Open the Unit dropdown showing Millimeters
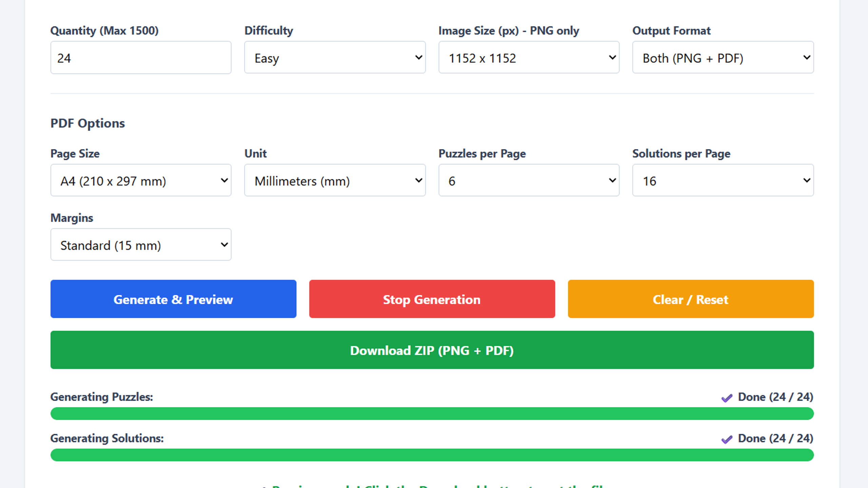The image size is (868, 488). tap(335, 180)
